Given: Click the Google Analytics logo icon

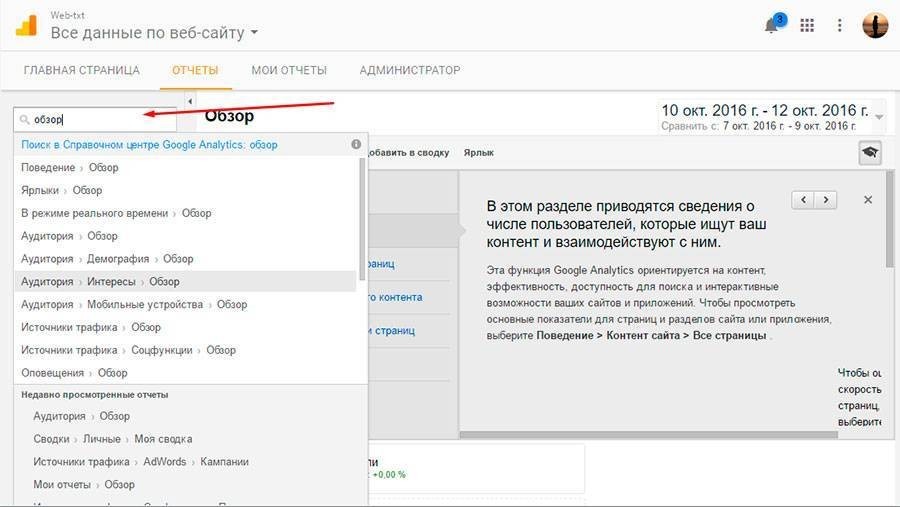Looking at the screenshot, I should 26,26.
